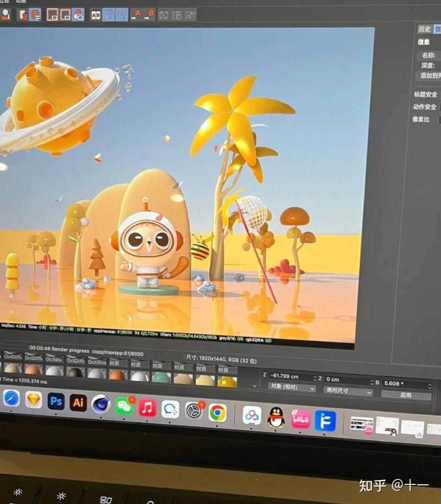This screenshot has height=504, width=441.
Task: Open bilibili from the dock
Action: point(300,419)
